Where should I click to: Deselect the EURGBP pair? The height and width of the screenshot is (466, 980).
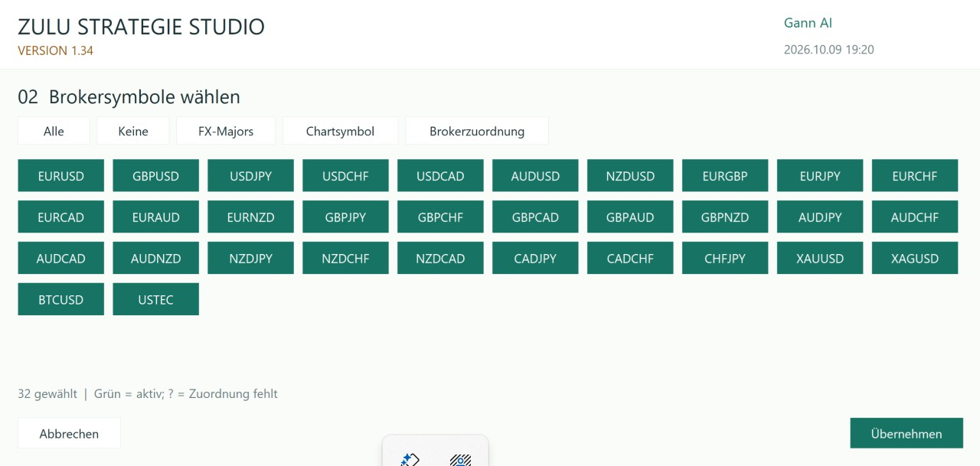tap(726, 176)
